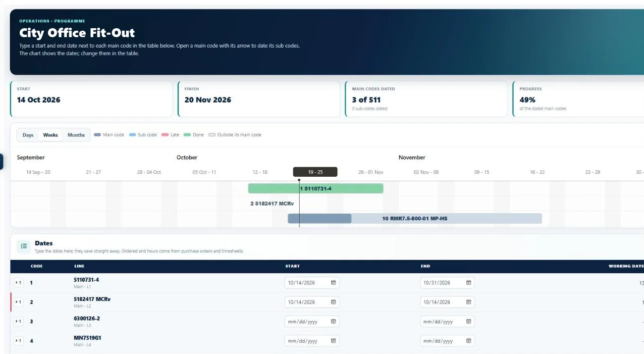Expand sub codes of main code 4
Viewport: 644px width, 354px height.
18,341
